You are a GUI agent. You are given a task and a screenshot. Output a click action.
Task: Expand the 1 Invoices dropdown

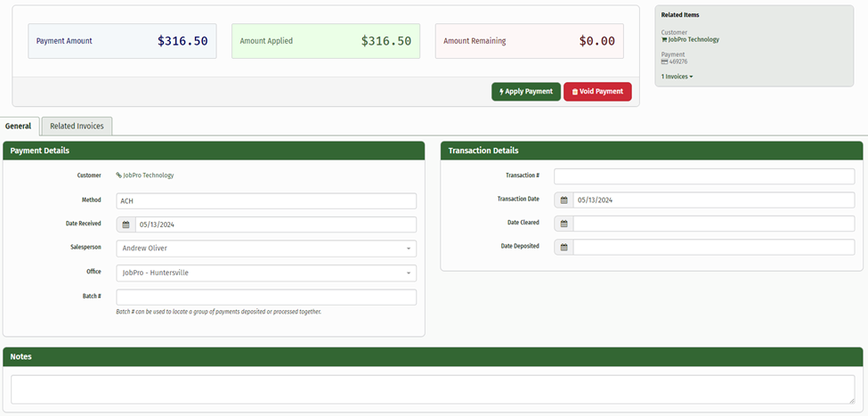click(x=677, y=77)
